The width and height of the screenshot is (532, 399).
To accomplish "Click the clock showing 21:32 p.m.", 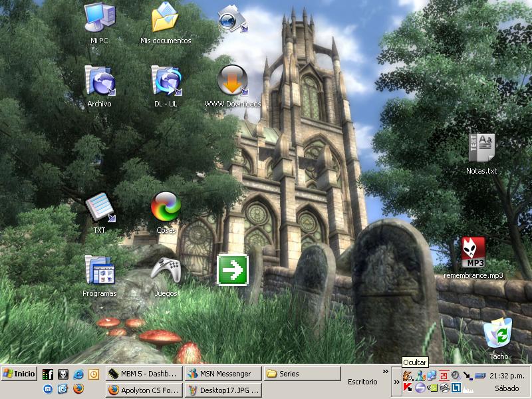I will (x=507, y=376).
